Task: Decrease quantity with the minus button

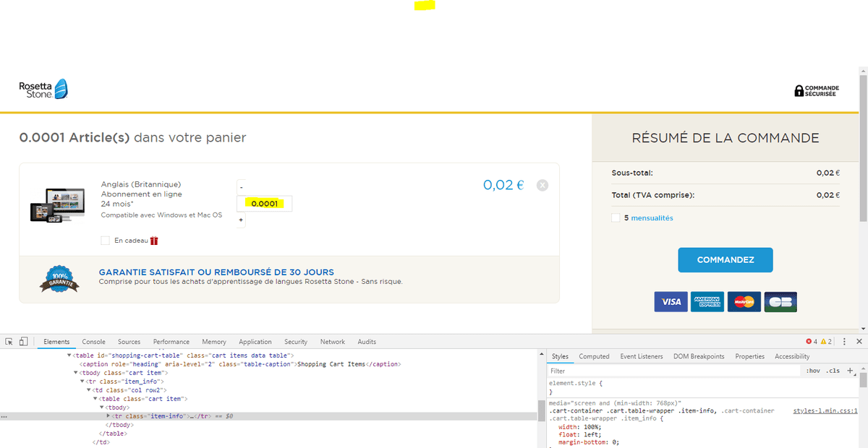Action: click(x=241, y=186)
